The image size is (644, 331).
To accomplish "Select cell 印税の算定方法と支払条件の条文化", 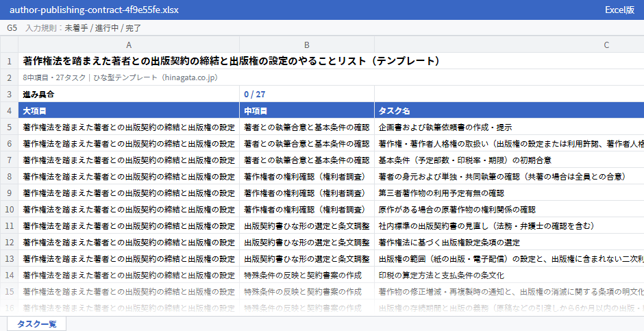I will tap(509, 275).
